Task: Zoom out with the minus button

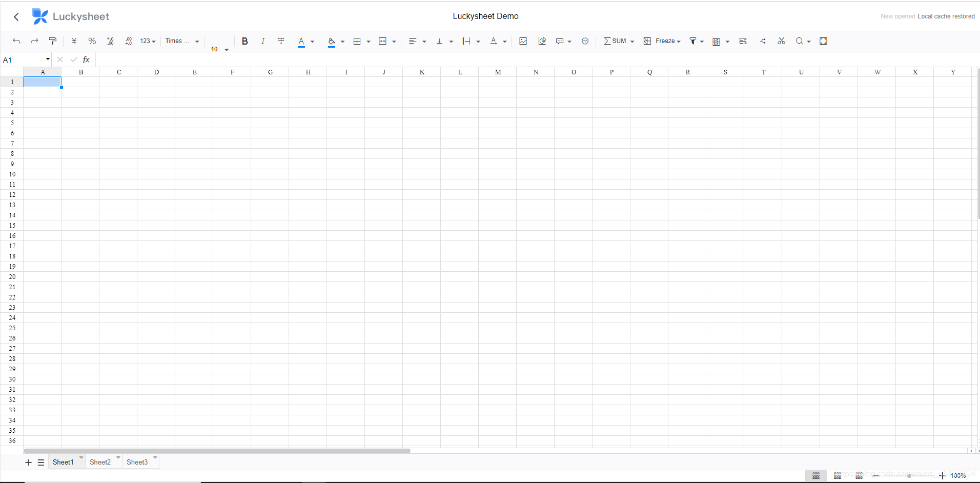Action: 875,476
